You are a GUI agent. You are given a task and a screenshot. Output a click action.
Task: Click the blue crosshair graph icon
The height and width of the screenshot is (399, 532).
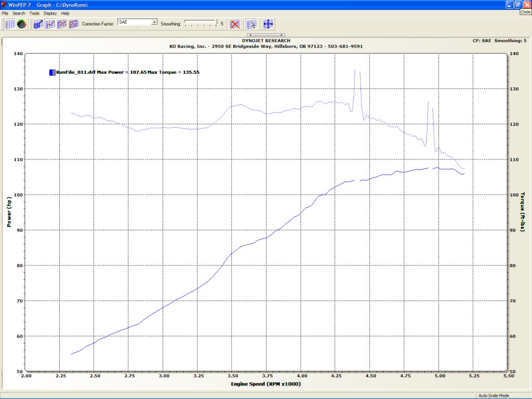tap(268, 24)
